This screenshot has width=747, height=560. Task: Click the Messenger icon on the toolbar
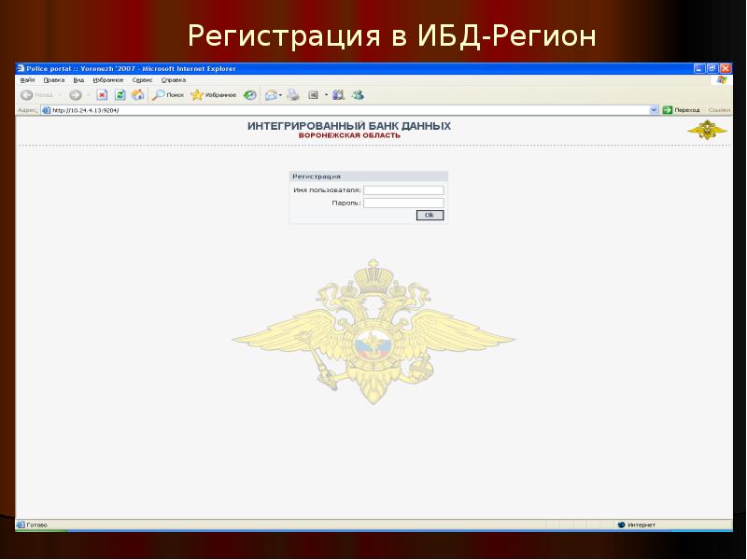point(357,94)
